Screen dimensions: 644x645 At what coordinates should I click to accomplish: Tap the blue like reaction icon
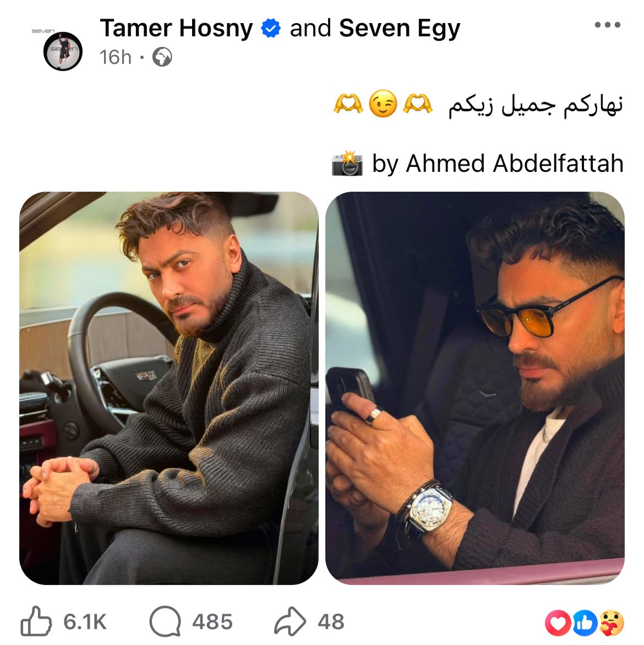[x=585, y=623]
